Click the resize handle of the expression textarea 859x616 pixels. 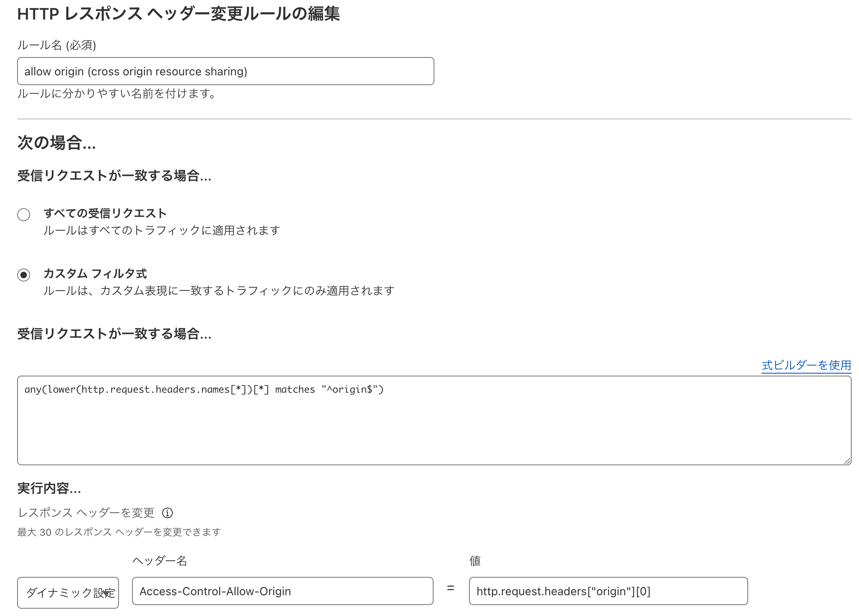click(x=847, y=460)
